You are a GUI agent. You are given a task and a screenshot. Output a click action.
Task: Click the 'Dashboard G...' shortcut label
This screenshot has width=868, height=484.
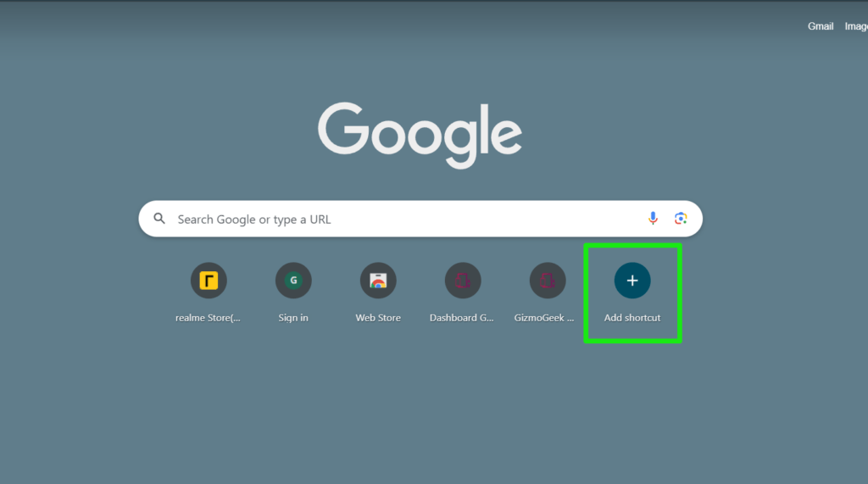[x=462, y=318]
